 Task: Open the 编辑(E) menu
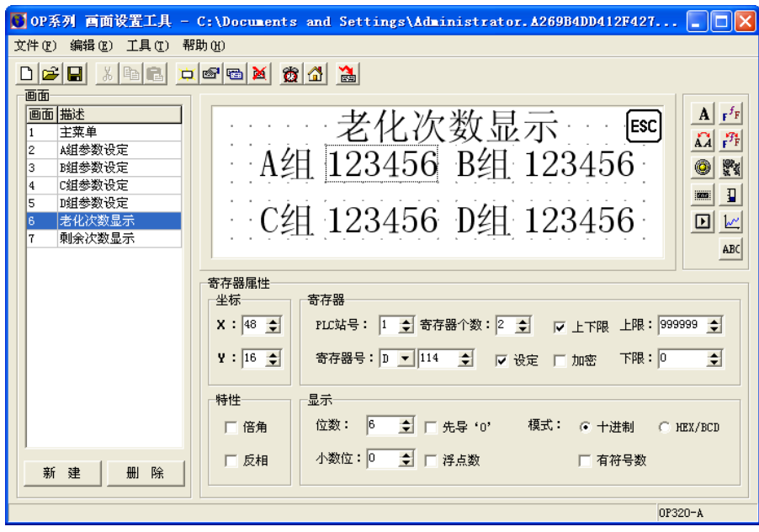pos(92,46)
